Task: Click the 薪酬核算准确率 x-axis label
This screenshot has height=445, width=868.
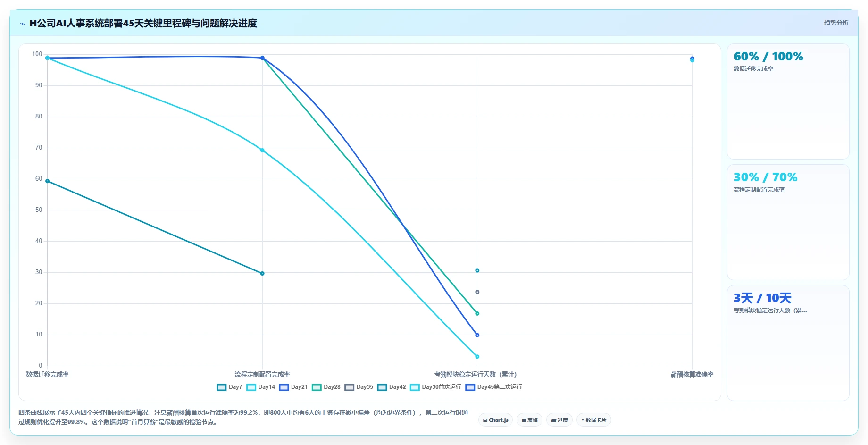Action: [x=692, y=374]
